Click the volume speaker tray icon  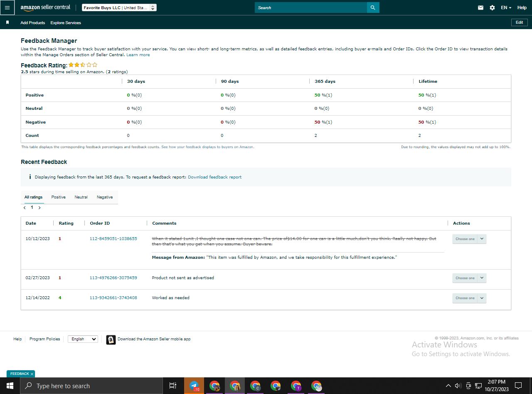pos(458,386)
